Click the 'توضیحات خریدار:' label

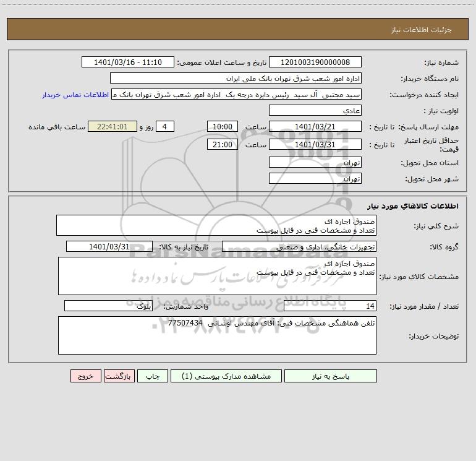click(x=434, y=336)
